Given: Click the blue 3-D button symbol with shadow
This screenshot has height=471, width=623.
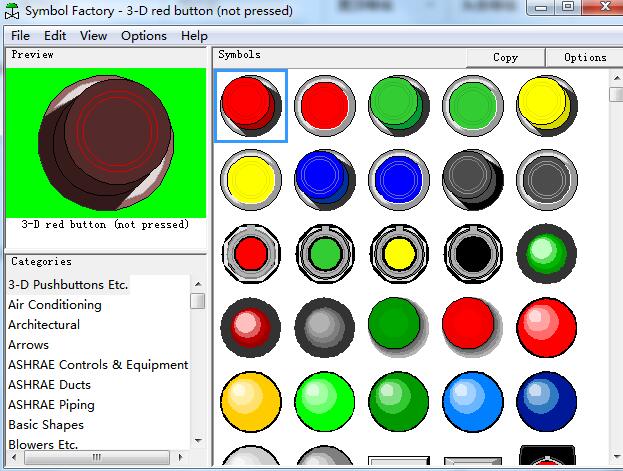Looking at the screenshot, I should tap(324, 178).
